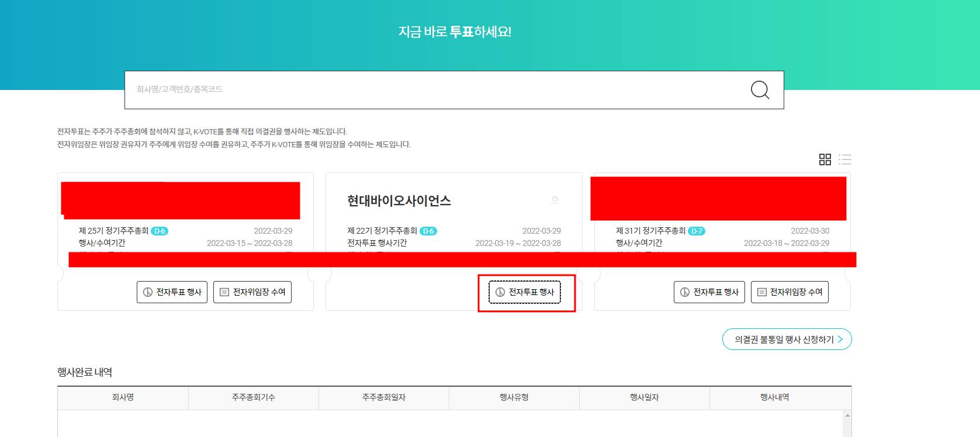The width and height of the screenshot is (980, 437).
Task: Switch to list view layout
Action: click(x=845, y=159)
